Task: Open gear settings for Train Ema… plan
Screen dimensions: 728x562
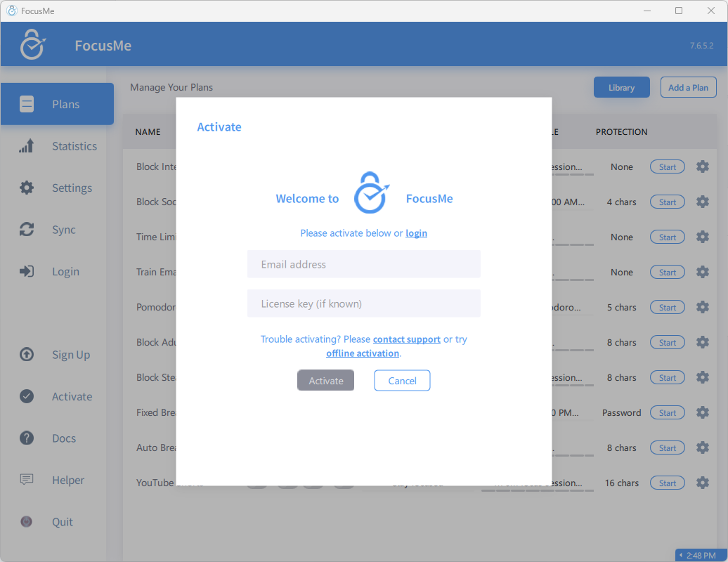Action: [703, 272]
